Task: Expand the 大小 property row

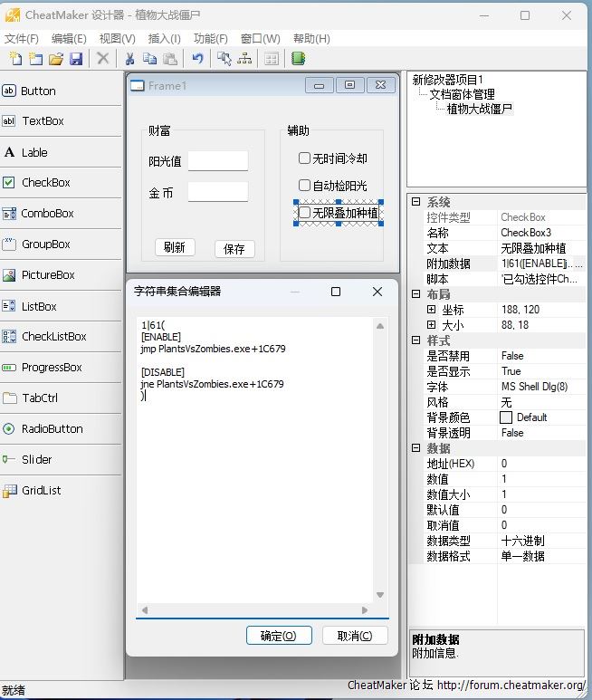Action: pos(432,325)
